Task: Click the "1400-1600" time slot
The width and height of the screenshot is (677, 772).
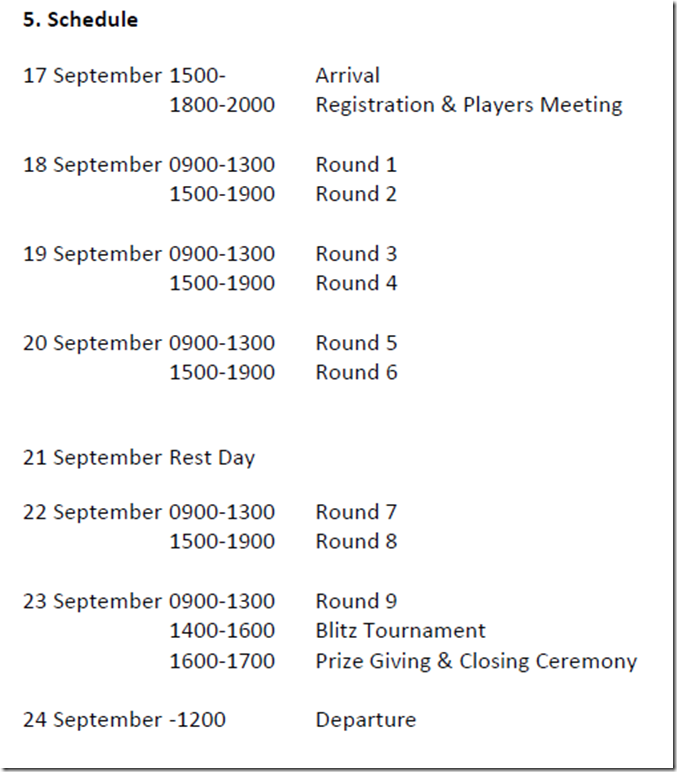Action: 222,631
